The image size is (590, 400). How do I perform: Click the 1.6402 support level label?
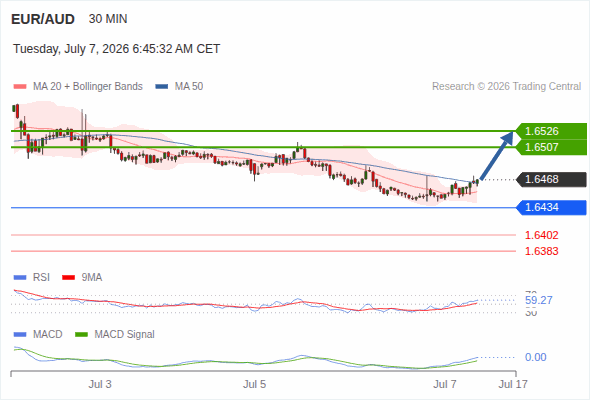[x=541, y=235]
